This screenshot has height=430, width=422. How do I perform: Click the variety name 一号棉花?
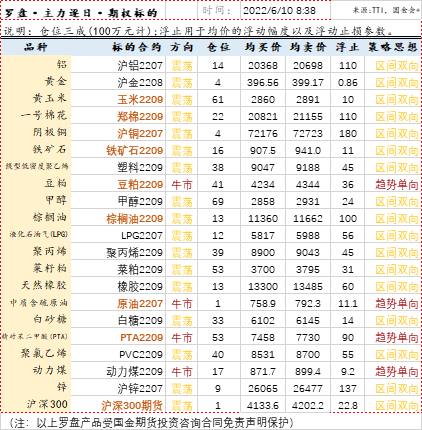coord(44,115)
